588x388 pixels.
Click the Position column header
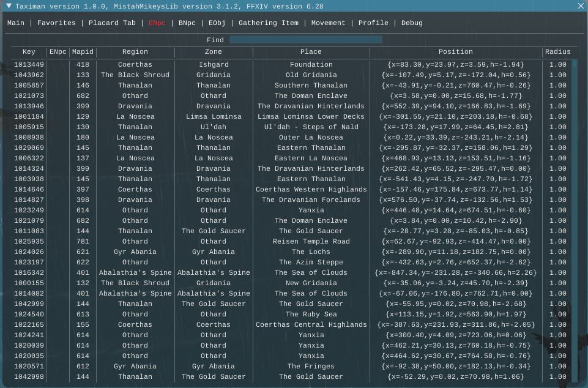tap(455, 52)
